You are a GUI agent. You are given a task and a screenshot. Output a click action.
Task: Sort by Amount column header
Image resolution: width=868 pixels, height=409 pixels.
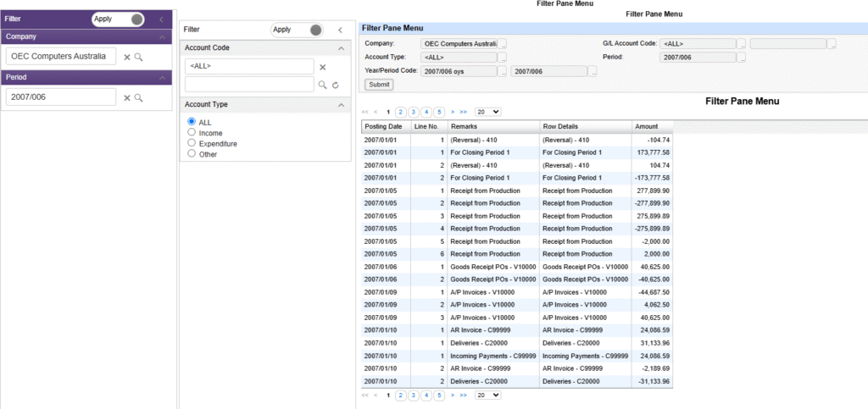click(x=652, y=126)
